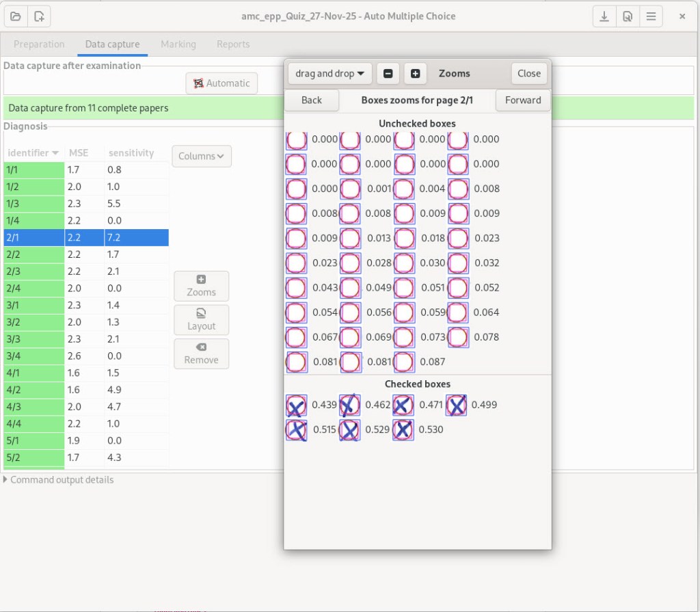Open the Columns dropdown above the table
The width and height of the screenshot is (700, 612).
point(201,156)
